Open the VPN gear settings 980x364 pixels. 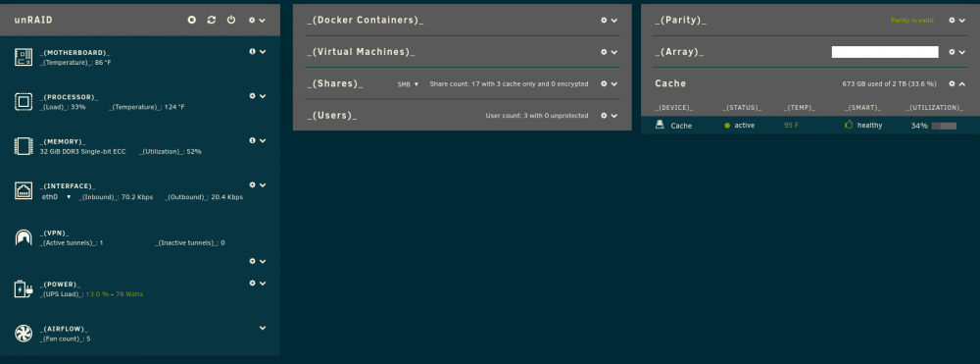coord(253,261)
